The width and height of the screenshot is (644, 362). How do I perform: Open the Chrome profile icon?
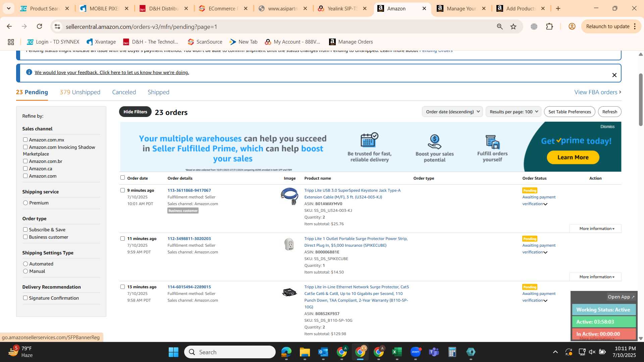click(572, 26)
